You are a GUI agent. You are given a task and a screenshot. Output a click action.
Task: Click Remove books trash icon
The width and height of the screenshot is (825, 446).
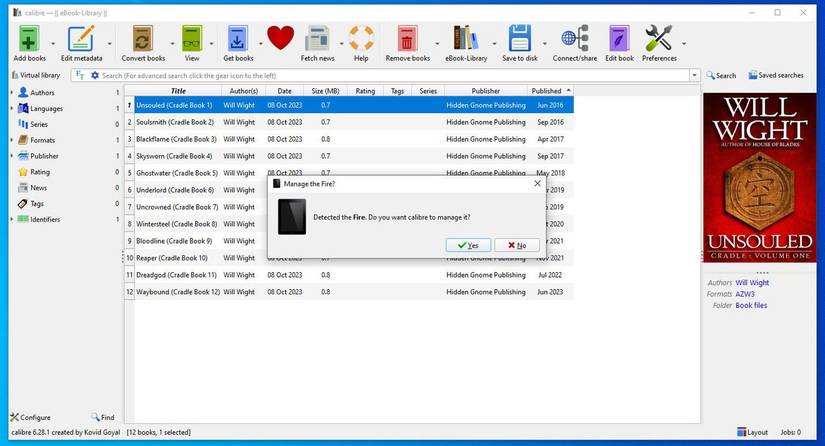coord(407,39)
